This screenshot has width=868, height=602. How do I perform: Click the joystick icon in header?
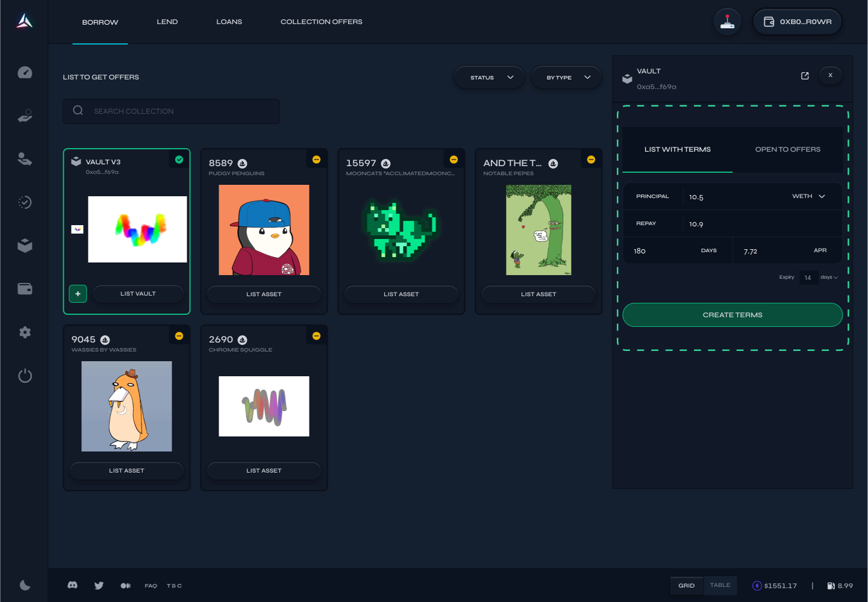(728, 22)
